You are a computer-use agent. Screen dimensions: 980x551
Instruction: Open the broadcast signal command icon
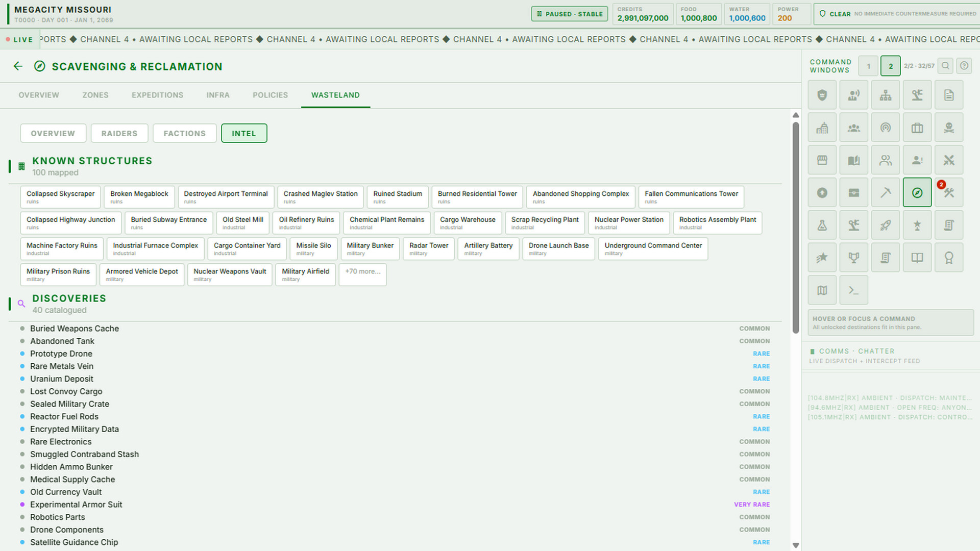click(885, 128)
